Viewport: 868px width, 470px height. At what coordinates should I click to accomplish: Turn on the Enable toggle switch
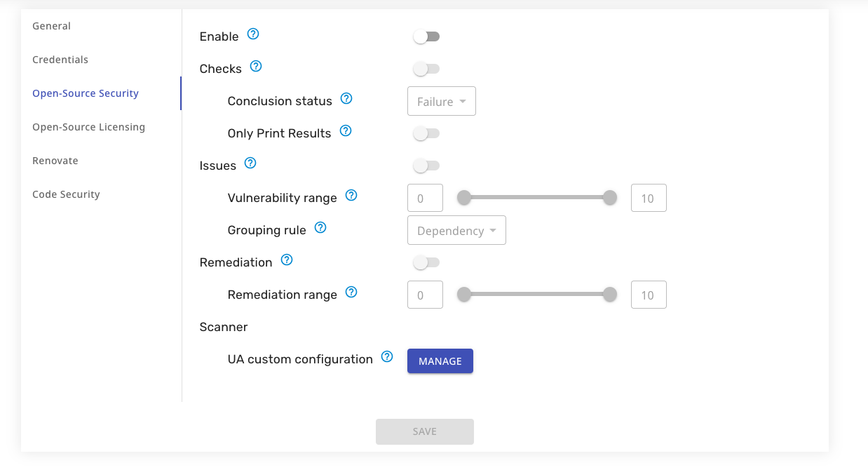[426, 36]
